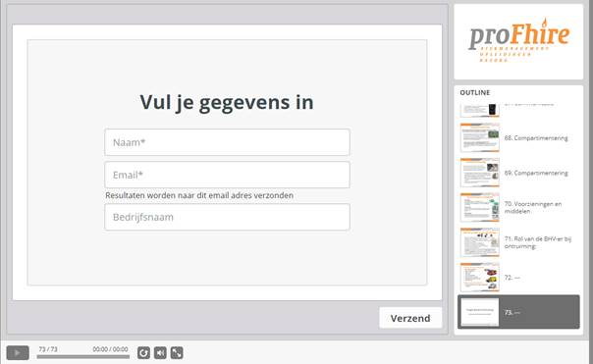Click the OUTLINE panel heading

click(x=475, y=92)
